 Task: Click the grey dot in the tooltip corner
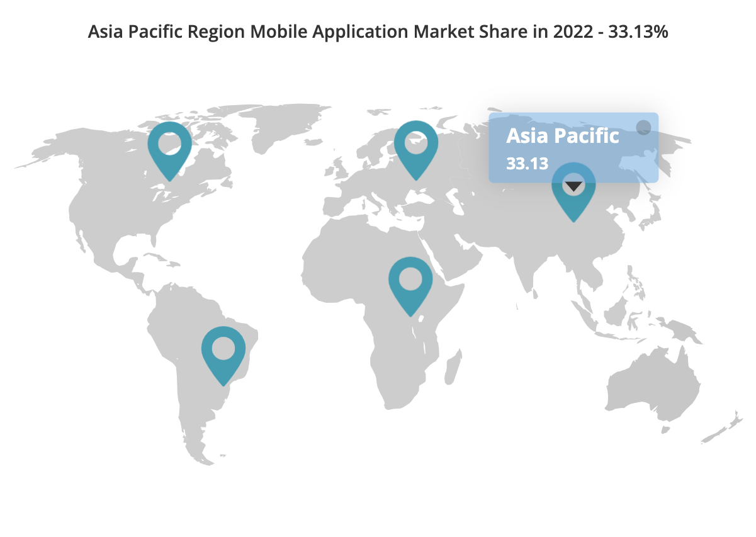(643, 128)
